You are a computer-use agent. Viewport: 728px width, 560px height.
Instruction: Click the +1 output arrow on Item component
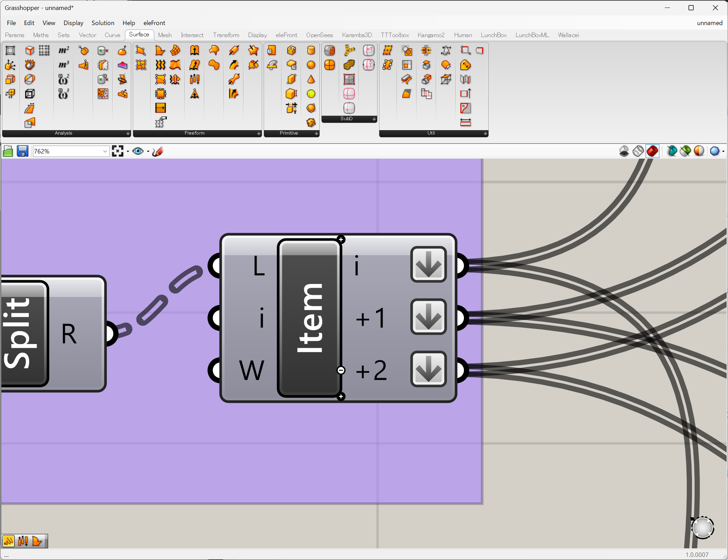point(428,317)
